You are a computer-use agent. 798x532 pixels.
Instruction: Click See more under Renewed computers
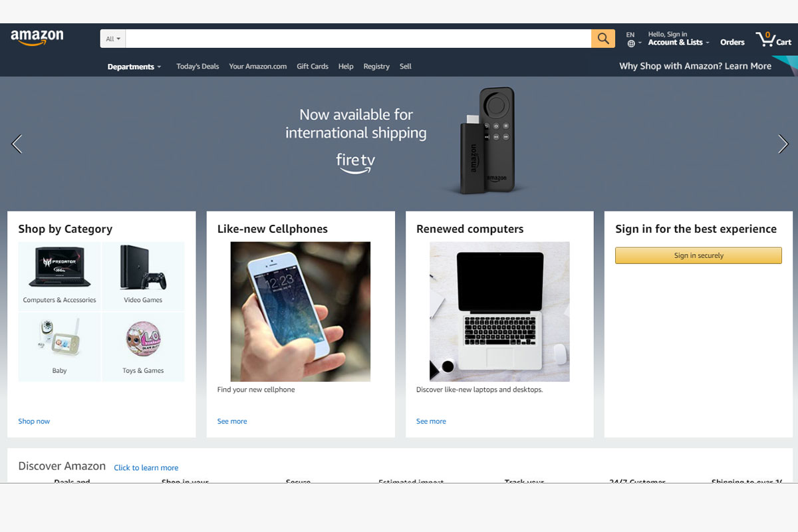tap(431, 421)
